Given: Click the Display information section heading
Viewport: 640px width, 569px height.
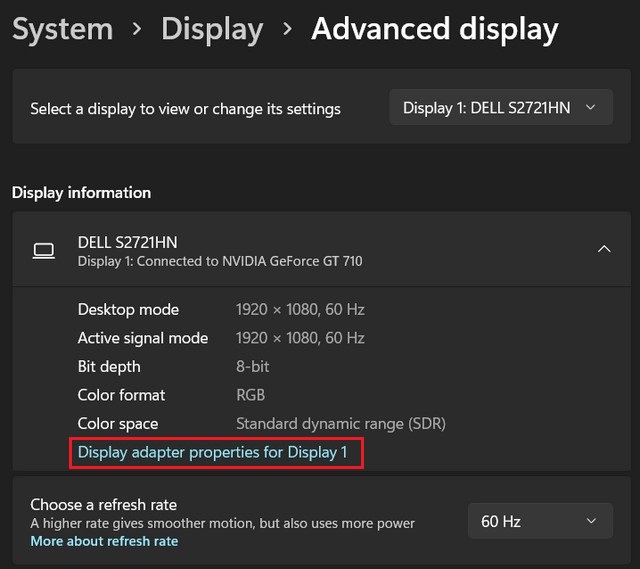Looking at the screenshot, I should coord(82,193).
